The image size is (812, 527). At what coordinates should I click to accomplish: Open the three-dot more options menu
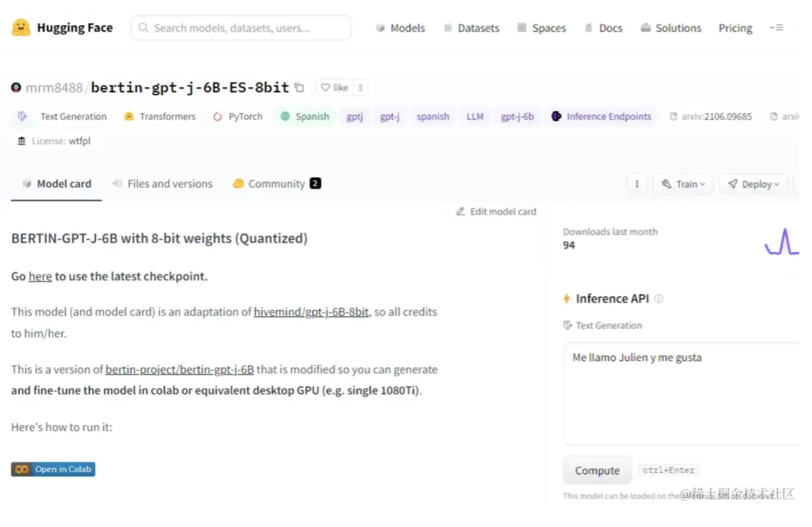(637, 184)
